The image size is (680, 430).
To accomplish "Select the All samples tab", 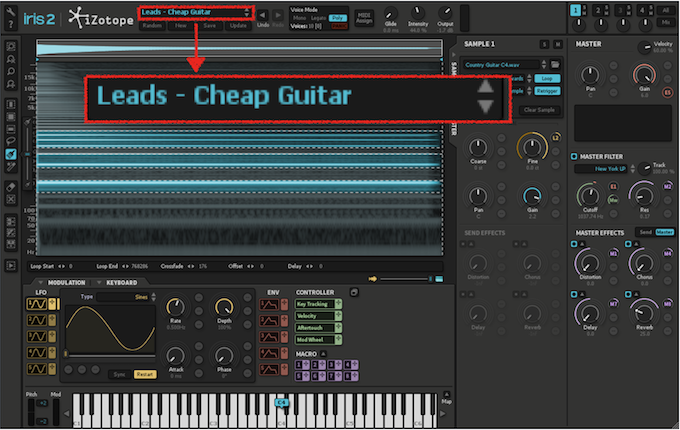I will click(x=666, y=10).
